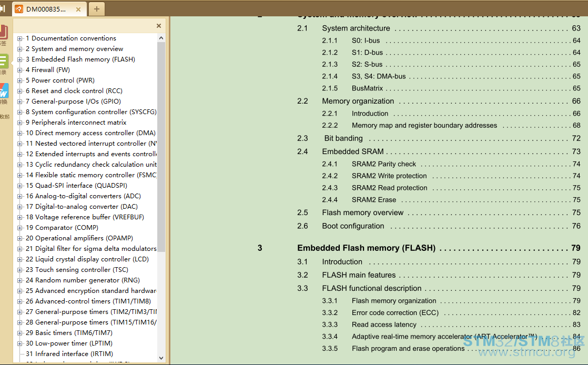
Task: Go to 2.2 Memory organization entry
Action: coord(439,101)
